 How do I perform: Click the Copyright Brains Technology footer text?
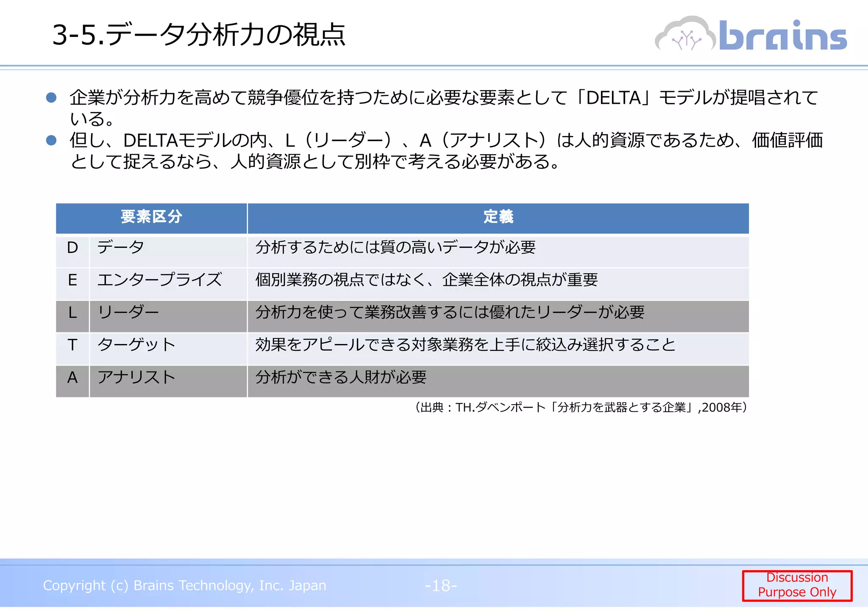coord(184,585)
